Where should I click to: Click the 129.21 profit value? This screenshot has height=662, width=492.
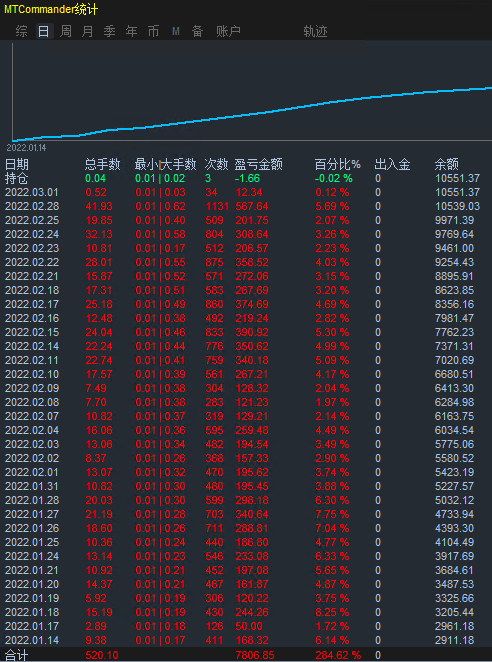pos(252,416)
